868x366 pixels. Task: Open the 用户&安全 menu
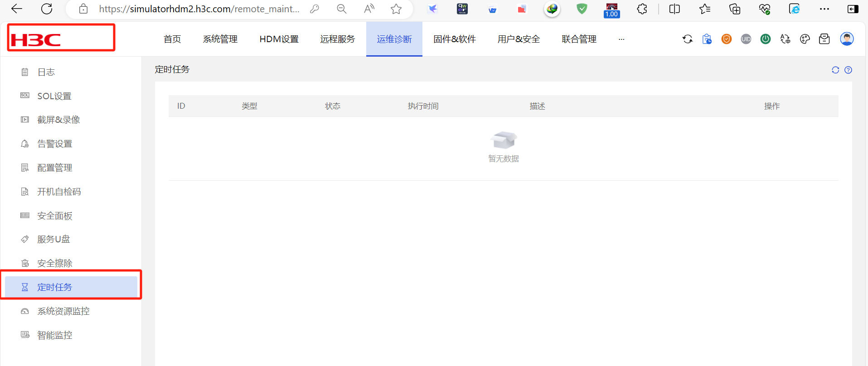pyautogui.click(x=519, y=39)
